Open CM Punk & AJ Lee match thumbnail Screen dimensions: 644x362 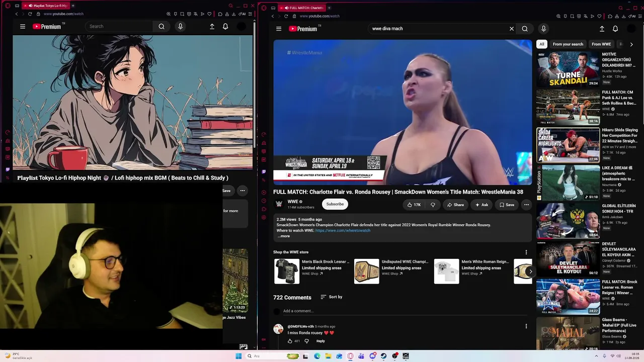[x=568, y=107]
